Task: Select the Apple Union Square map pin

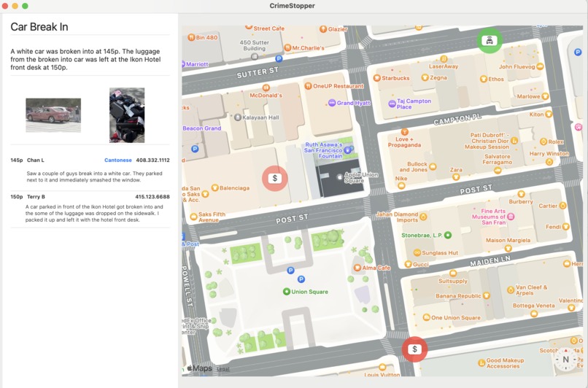Action: tap(340, 177)
